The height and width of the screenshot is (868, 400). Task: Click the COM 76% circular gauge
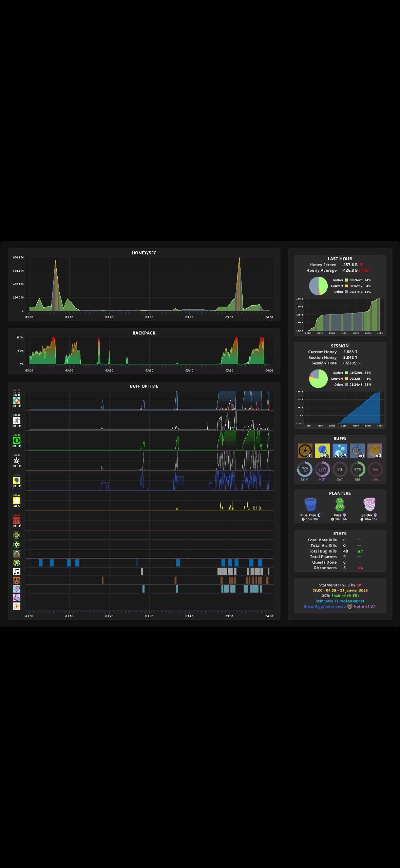tap(305, 469)
